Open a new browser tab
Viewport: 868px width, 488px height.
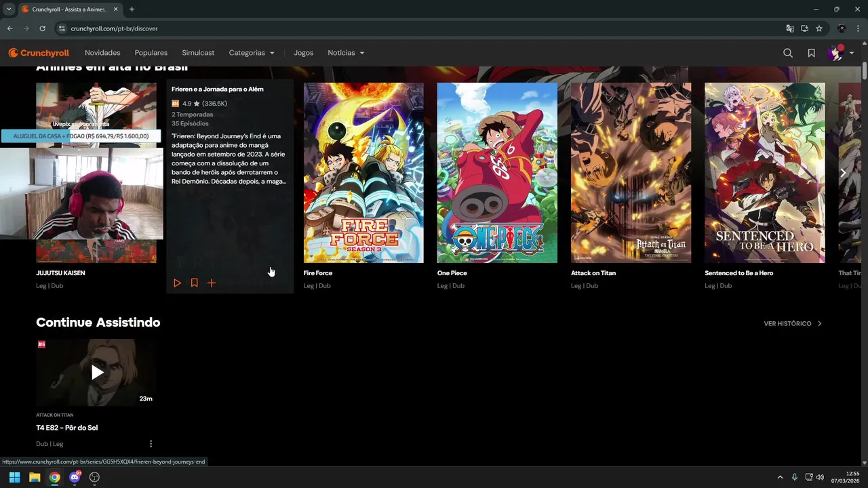[x=132, y=9]
